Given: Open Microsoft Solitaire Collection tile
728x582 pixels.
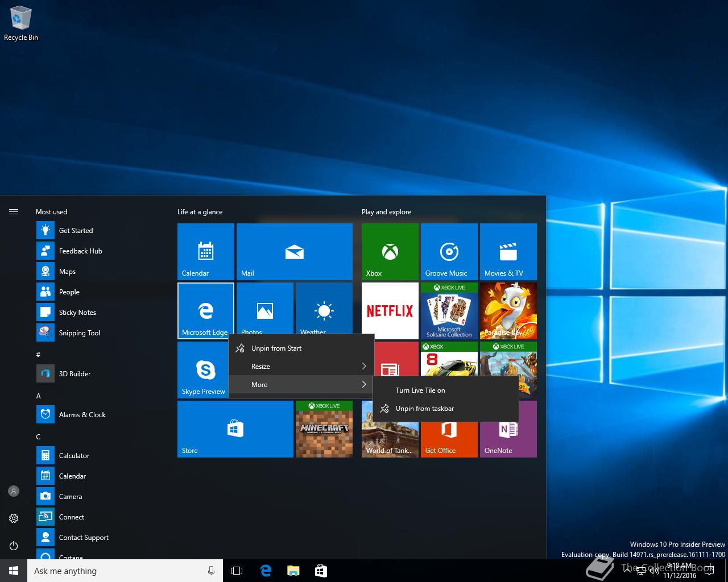Looking at the screenshot, I should tap(449, 311).
